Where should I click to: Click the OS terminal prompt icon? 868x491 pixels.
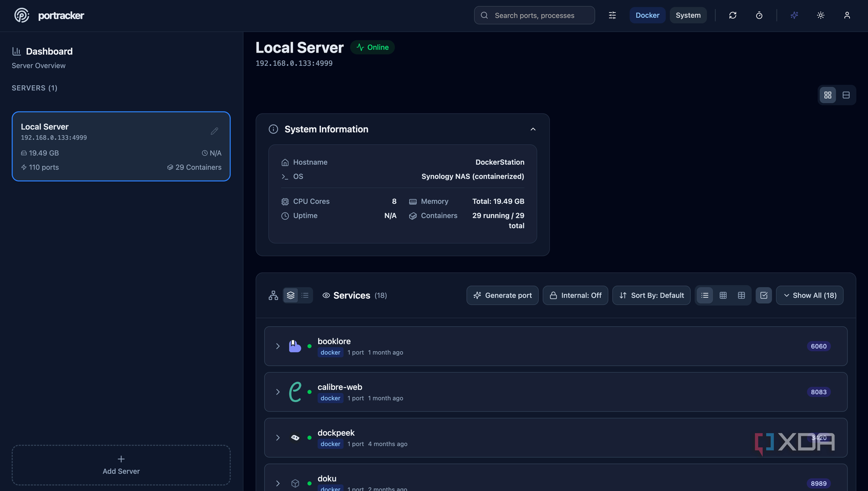click(x=285, y=177)
